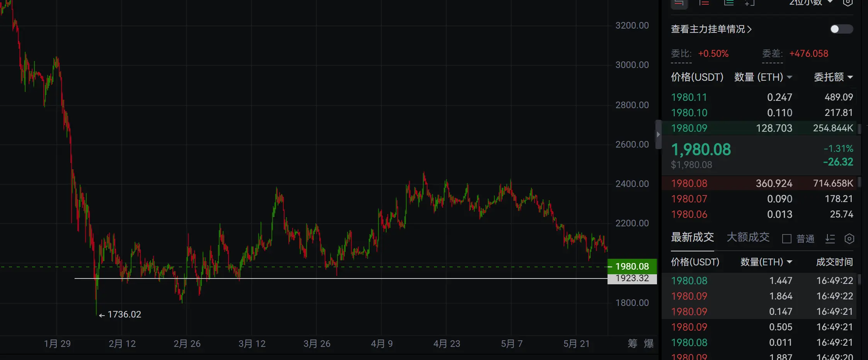Click sell order price 1980.10

pyautogui.click(x=689, y=113)
